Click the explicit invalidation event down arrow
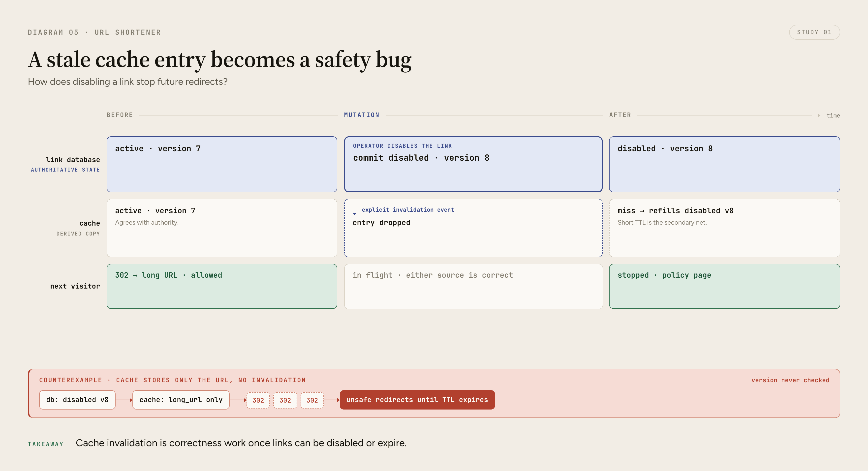Viewport: 868px width, 471px height. [354, 209]
